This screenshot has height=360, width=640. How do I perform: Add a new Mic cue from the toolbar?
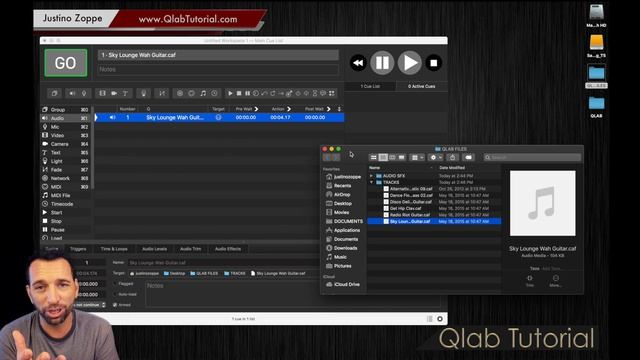84,93
